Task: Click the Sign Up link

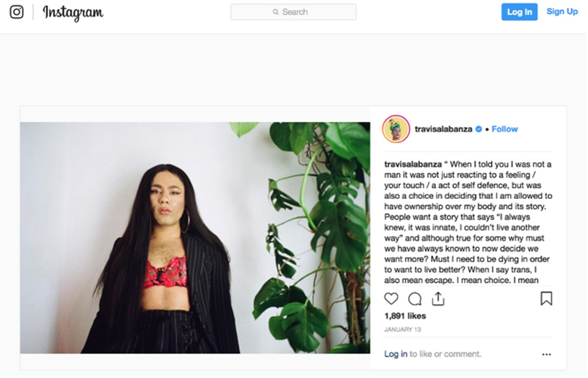Action: 562,12
